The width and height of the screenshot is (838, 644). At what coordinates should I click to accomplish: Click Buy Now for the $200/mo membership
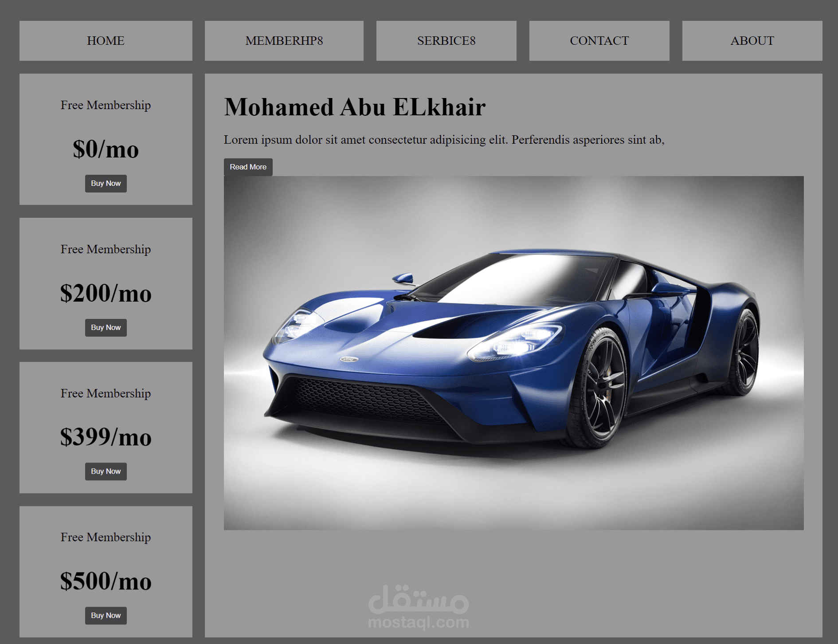(x=106, y=327)
